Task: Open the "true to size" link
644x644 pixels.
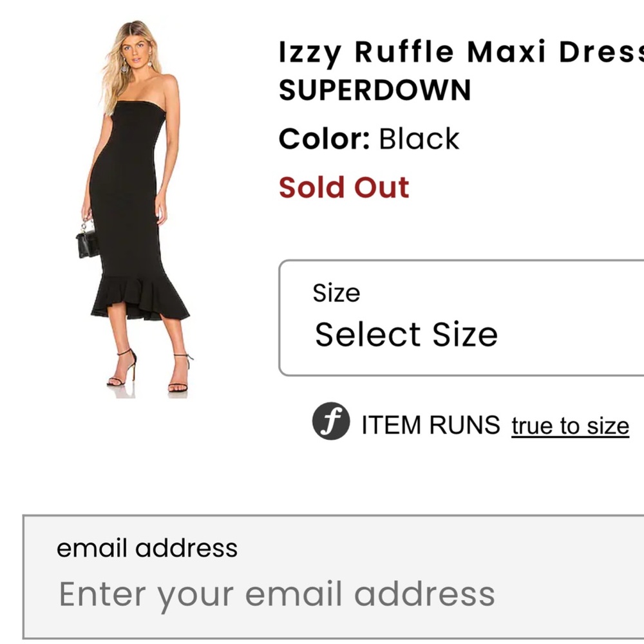Action: click(x=570, y=425)
